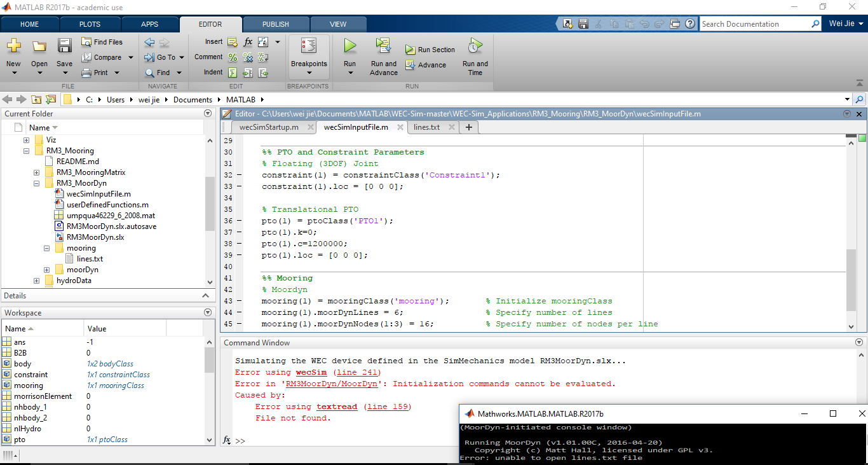Run the script with the green Run arrow

pos(349,46)
